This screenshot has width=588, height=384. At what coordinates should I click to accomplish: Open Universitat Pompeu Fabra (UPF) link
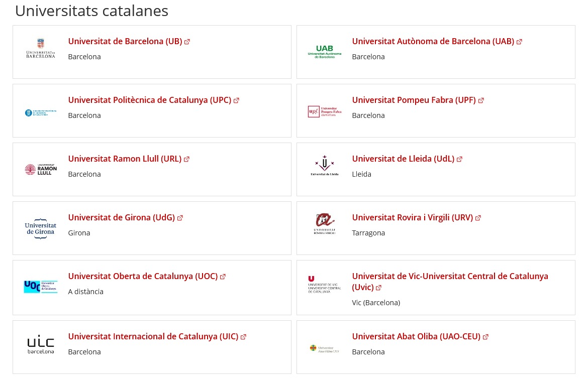point(414,100)
